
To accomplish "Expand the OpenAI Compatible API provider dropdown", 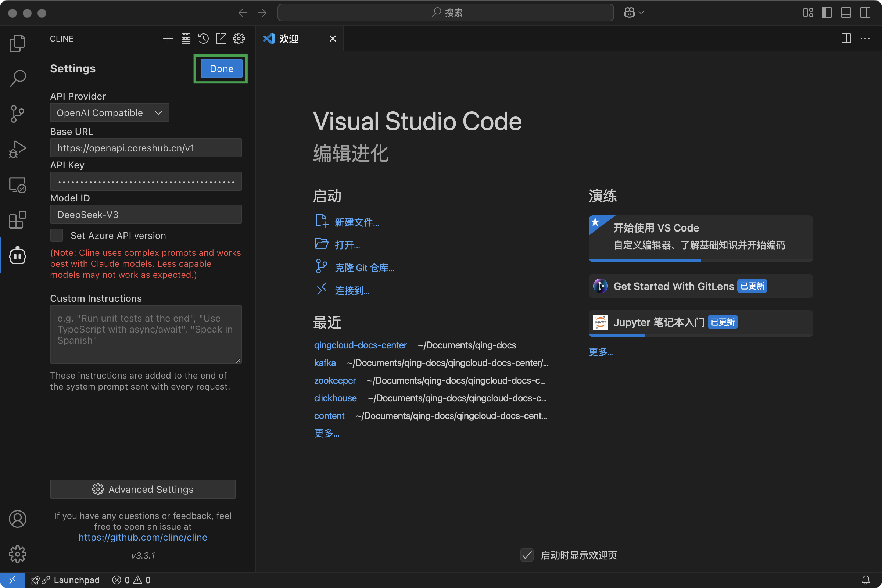I will [x=109, y=112].
